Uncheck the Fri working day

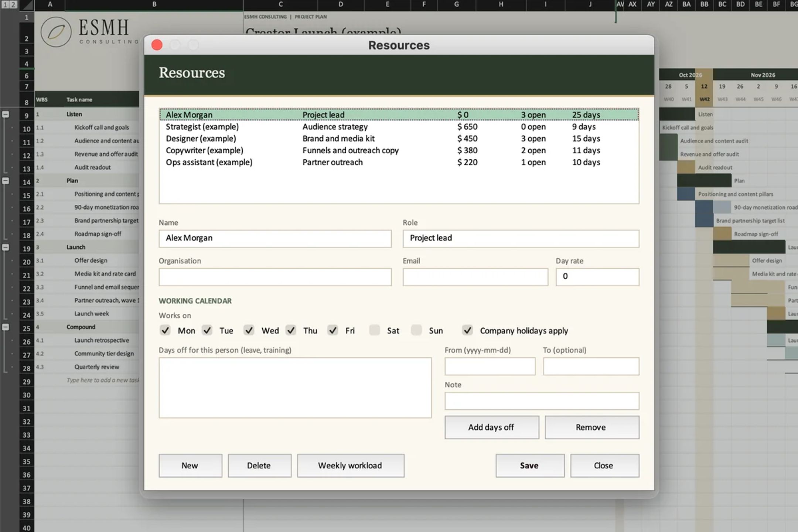coord(333,330)
